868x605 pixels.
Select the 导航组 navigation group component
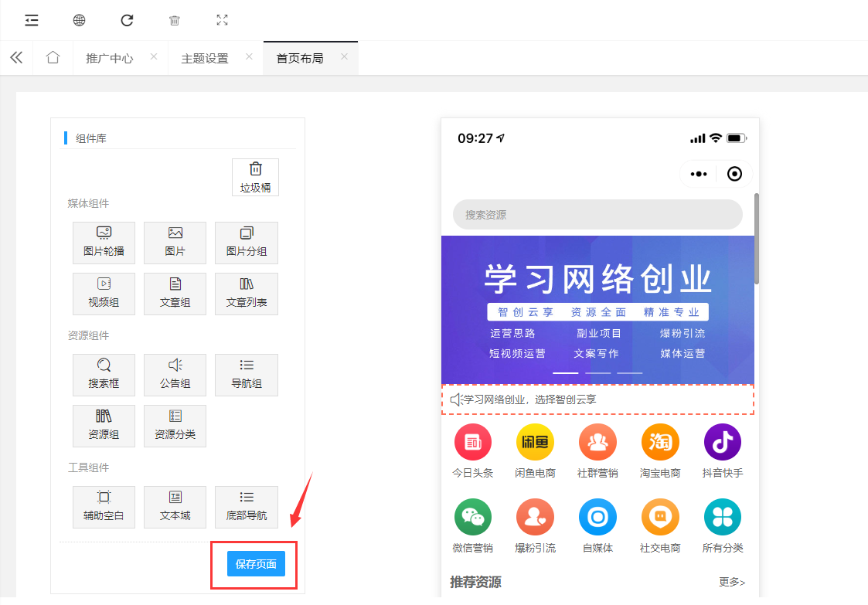tap(247, 375)
